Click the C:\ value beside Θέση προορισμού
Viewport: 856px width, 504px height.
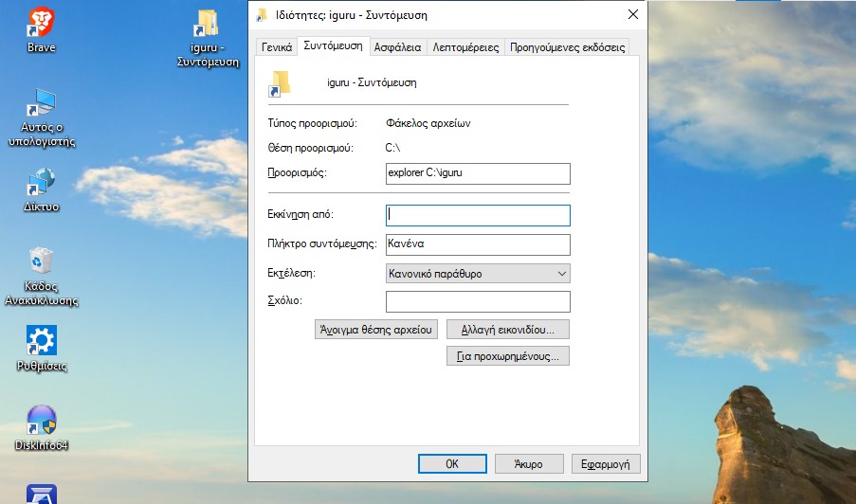[392, 148]
